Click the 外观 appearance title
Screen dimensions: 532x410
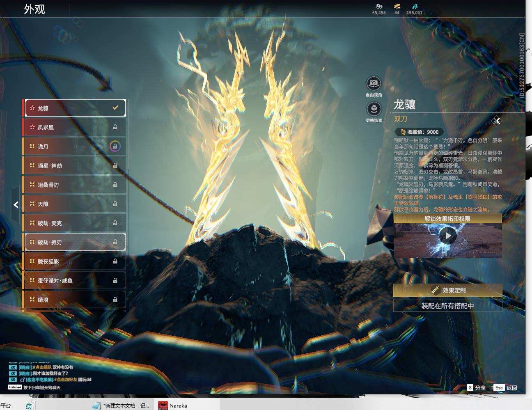pyautogui.click(x=34, y=9)
